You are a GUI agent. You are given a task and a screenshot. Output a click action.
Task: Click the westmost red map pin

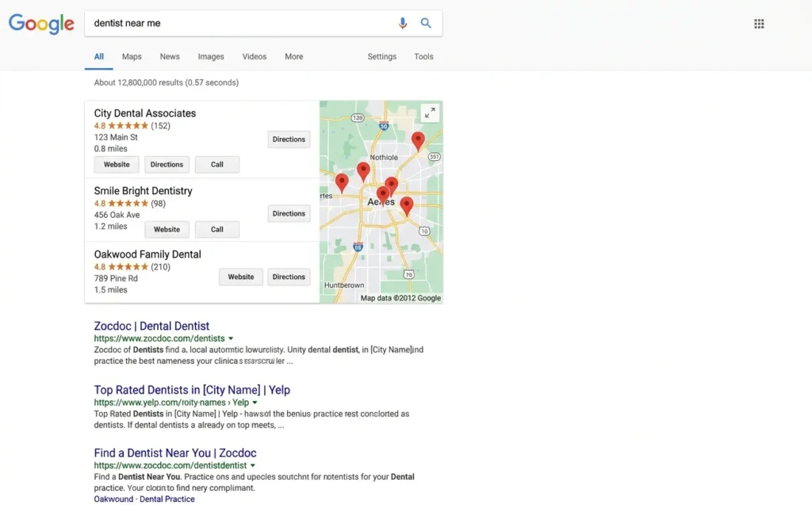point(342,183)
